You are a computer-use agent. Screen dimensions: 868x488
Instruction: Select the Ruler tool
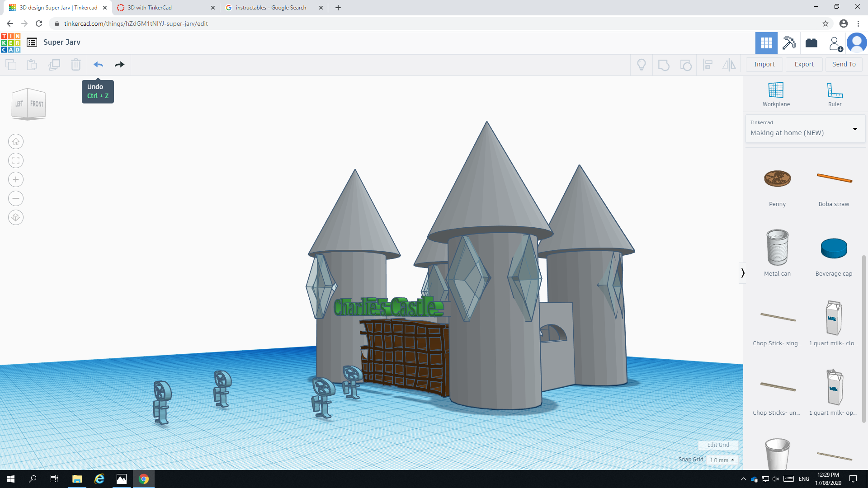pos(835,94)
